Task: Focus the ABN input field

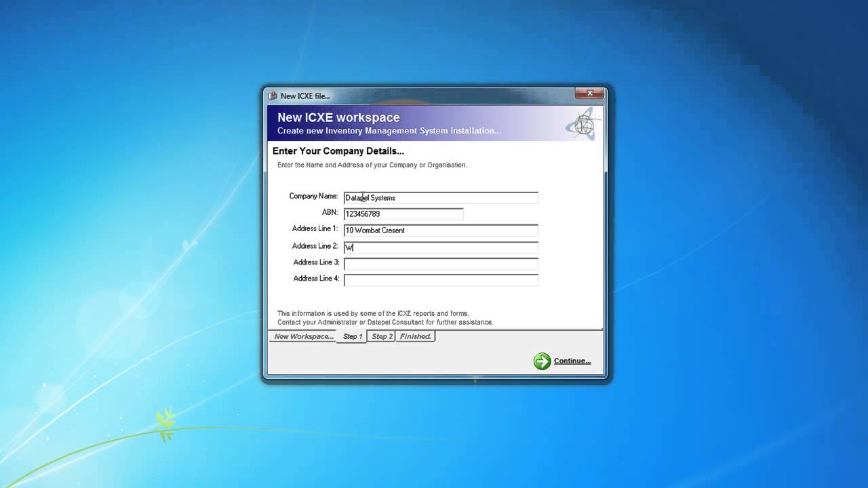Action: (403, 214)
